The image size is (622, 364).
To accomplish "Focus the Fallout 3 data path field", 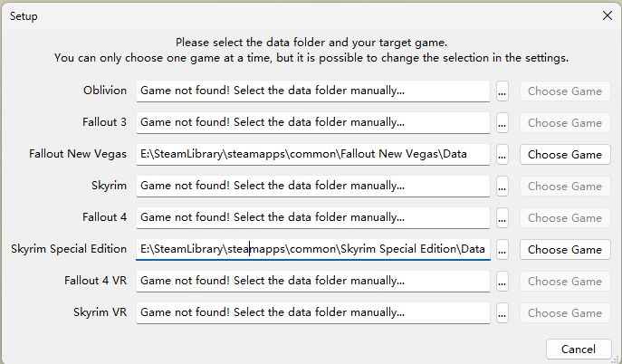I will (312, 122).
